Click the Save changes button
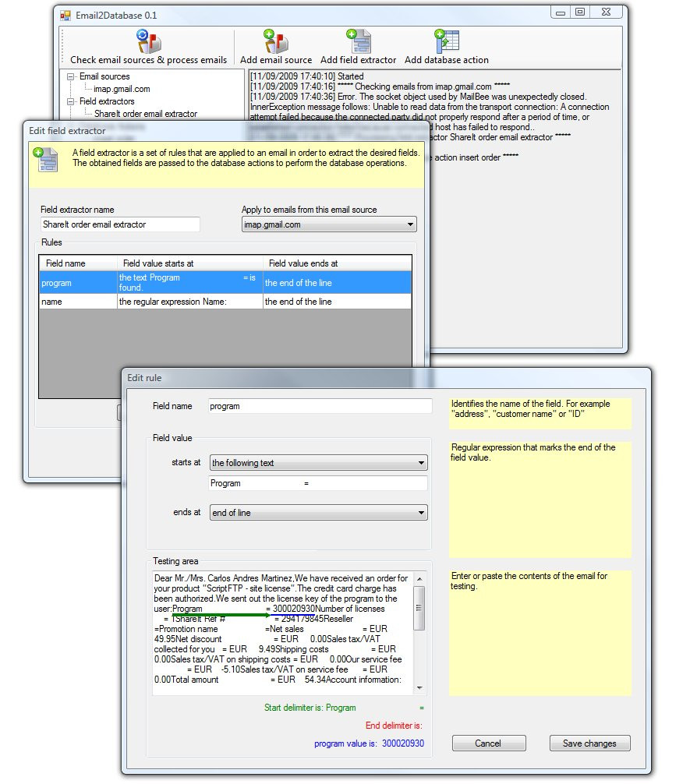Viewport: 697px width, 784px height. coord(589,743)
